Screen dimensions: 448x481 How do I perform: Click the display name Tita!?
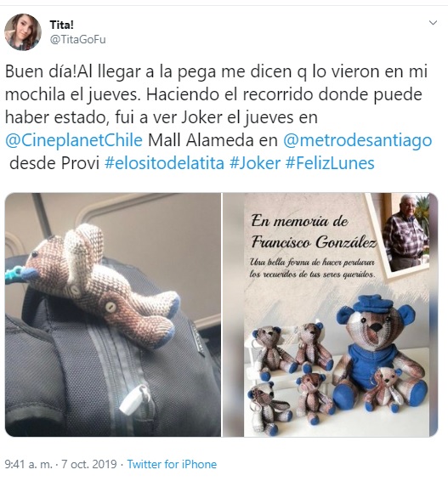[x=62, y=25]
